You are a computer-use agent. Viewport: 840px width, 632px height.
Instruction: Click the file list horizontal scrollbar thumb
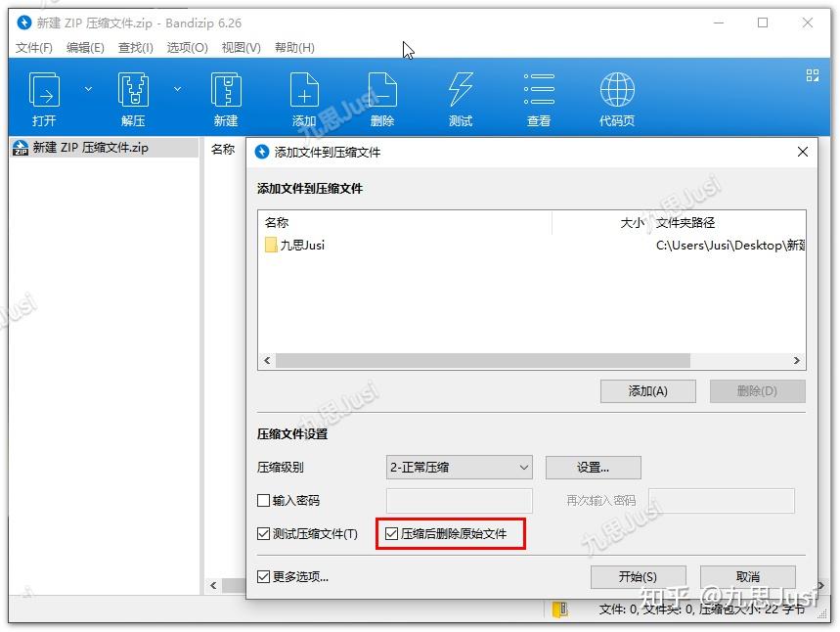tap(483, 360)
